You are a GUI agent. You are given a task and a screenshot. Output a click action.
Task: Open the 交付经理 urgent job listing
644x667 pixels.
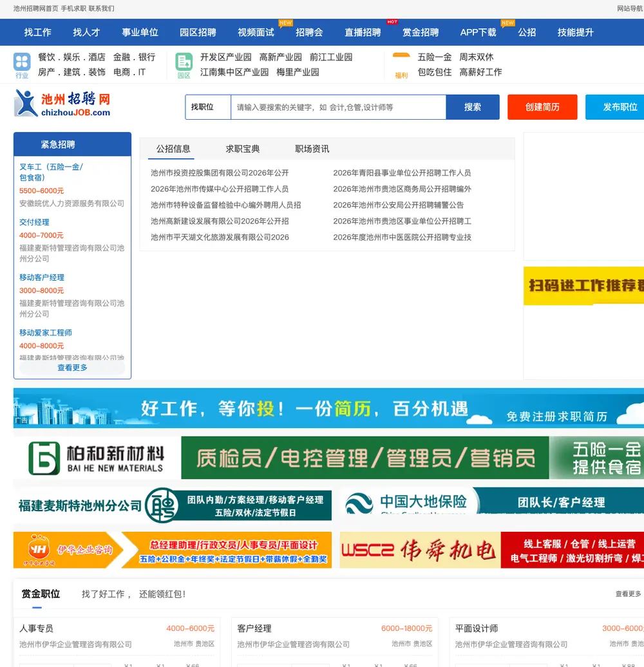coord(34,222)
